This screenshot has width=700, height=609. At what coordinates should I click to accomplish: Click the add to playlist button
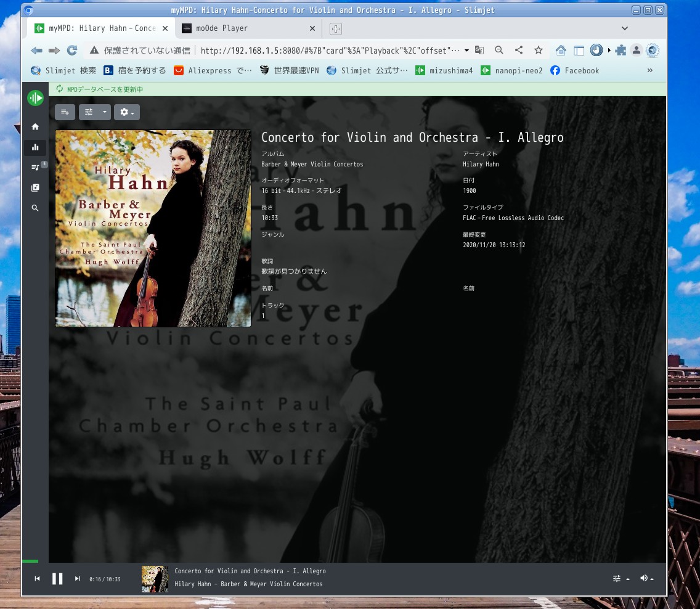tap(65, 112)
